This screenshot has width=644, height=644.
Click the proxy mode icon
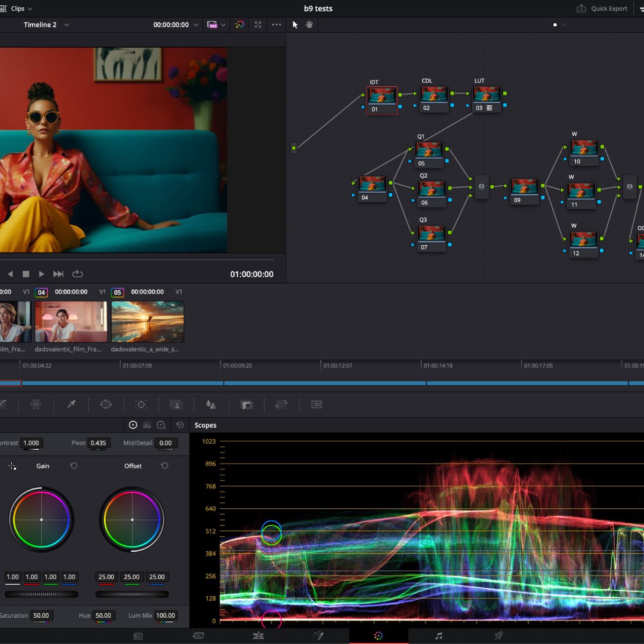(x=213, y=25)
